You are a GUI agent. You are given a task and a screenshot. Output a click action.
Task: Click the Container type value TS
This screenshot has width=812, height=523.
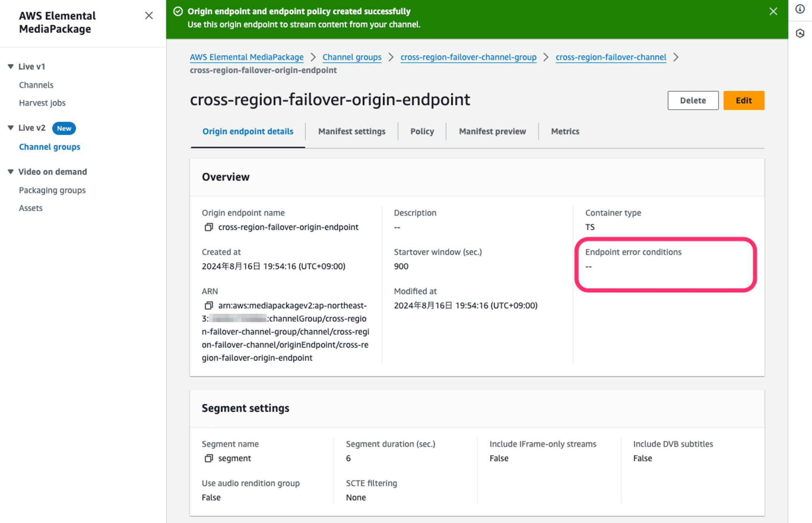click(x=590, y=227)
